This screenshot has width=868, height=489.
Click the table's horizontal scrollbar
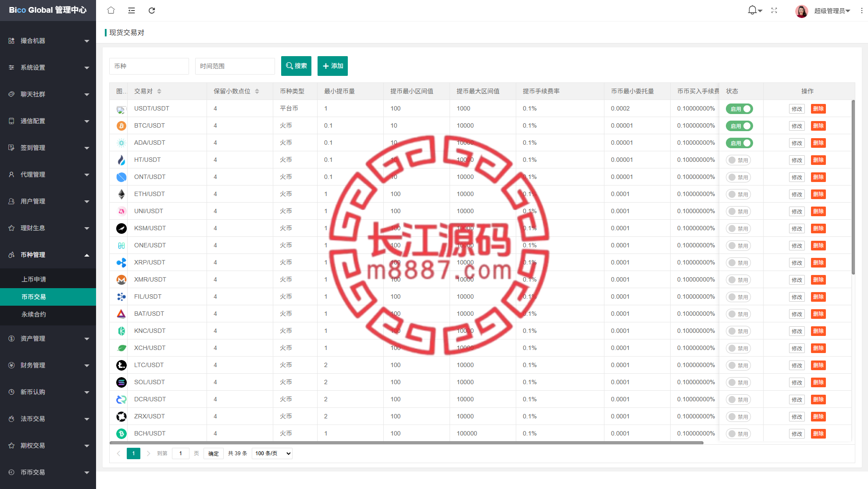407,443
